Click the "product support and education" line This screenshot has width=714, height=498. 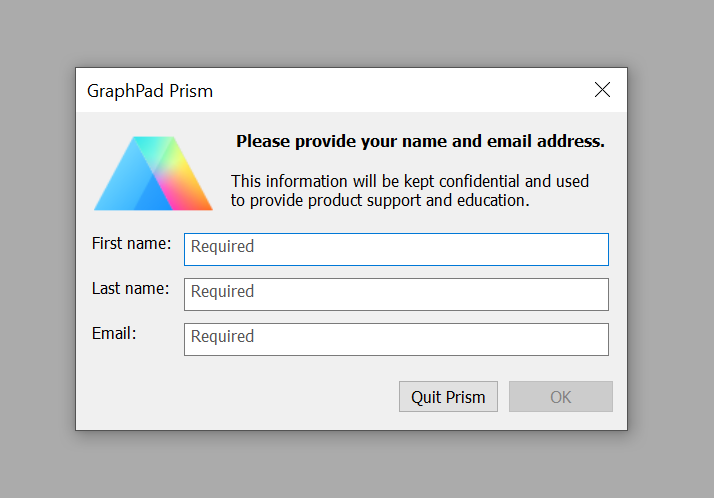[x=380, y=200]
